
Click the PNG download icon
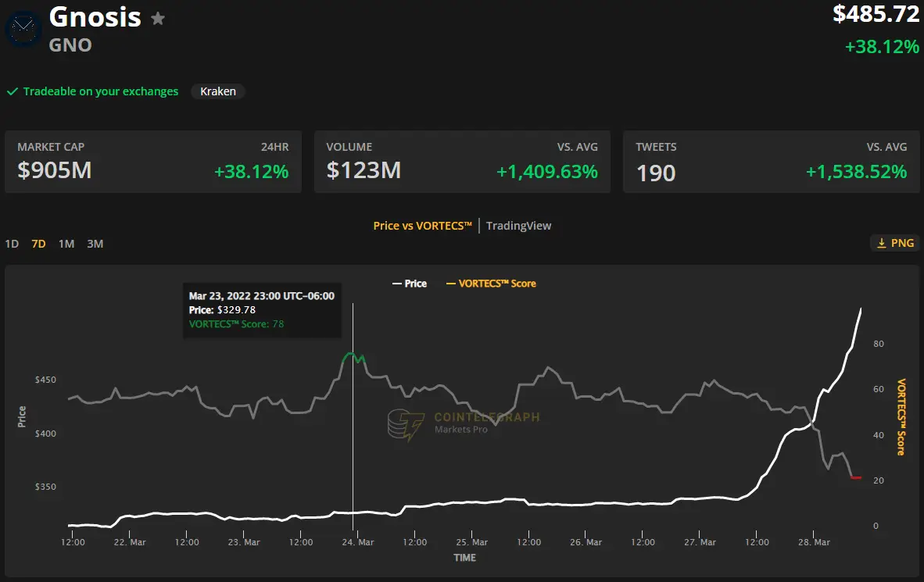coord(881,243)
